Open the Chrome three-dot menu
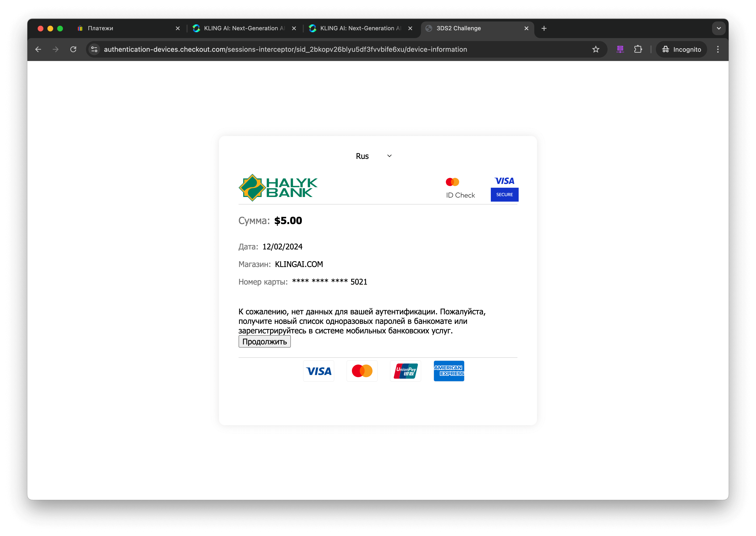The height and width of the screenshot is (536, 756). point(718,50)
